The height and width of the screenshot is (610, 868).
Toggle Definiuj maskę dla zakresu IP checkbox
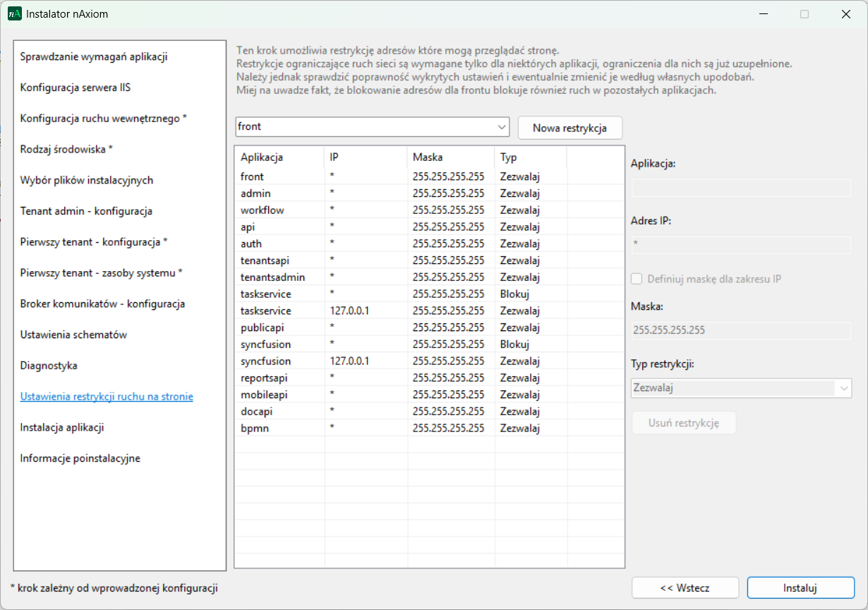pos(637,279)
